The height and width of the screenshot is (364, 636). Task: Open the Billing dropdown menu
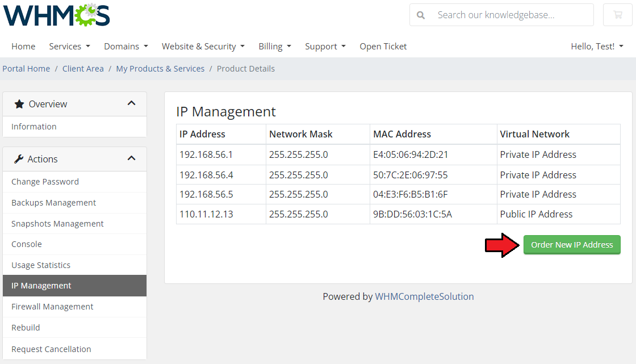[x=275, y=46]
